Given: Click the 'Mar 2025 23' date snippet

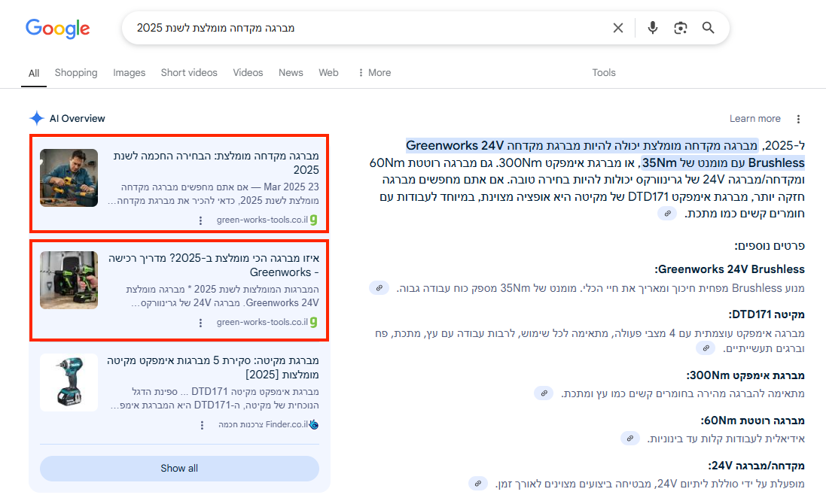Looking at the screenshot, I should click(x=291, y=187).
